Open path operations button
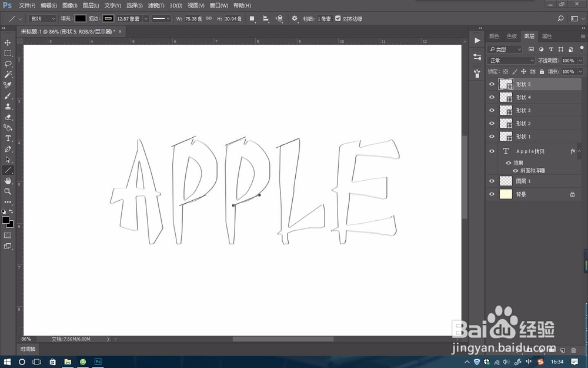588x368 pixels. pos(252,18)
